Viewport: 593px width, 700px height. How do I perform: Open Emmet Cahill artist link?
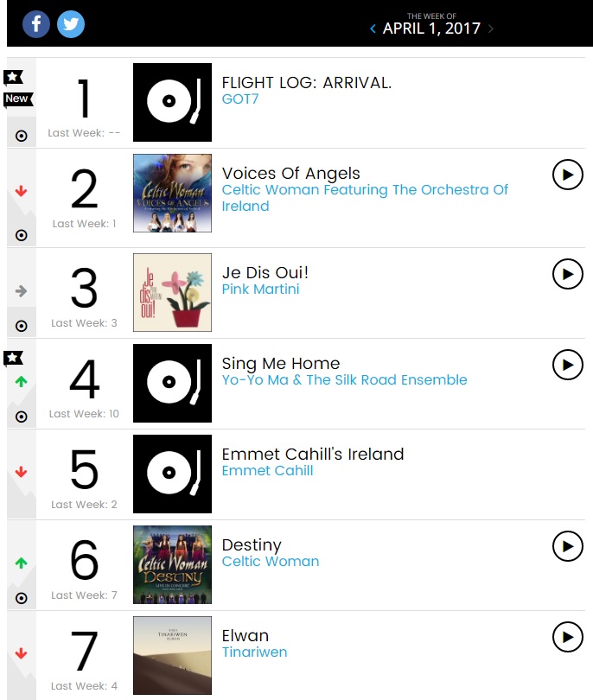point(267,471)
